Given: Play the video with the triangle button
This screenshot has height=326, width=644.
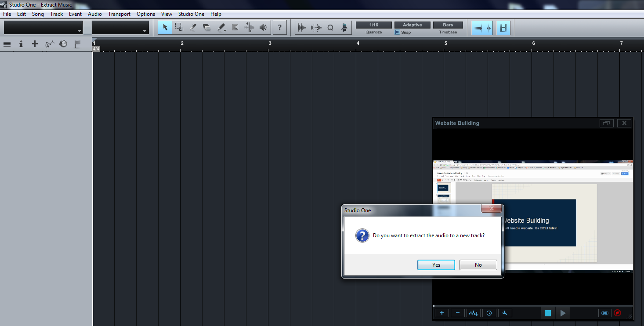Looking at the screenshot, I should (x=563, y=313).
